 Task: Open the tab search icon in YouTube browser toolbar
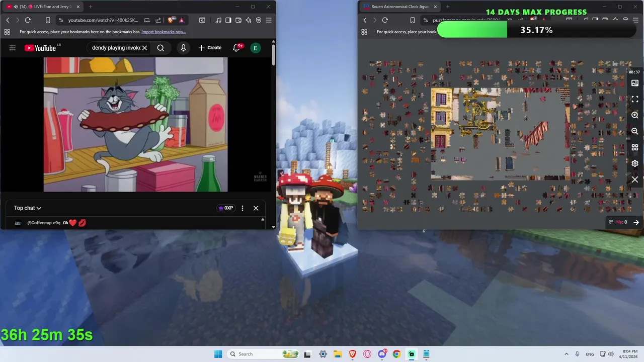(202, 20)
